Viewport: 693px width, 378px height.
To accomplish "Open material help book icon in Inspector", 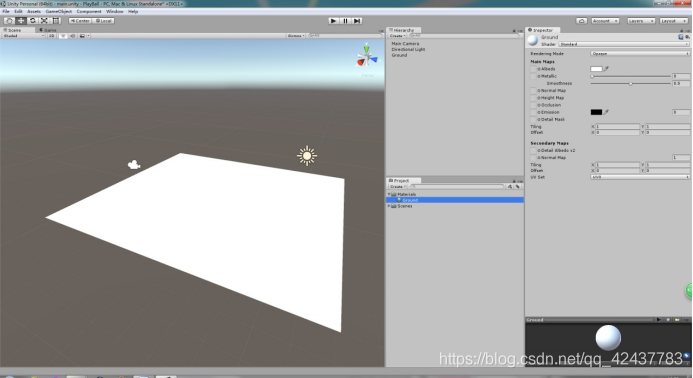I will [x=681, y=37].
